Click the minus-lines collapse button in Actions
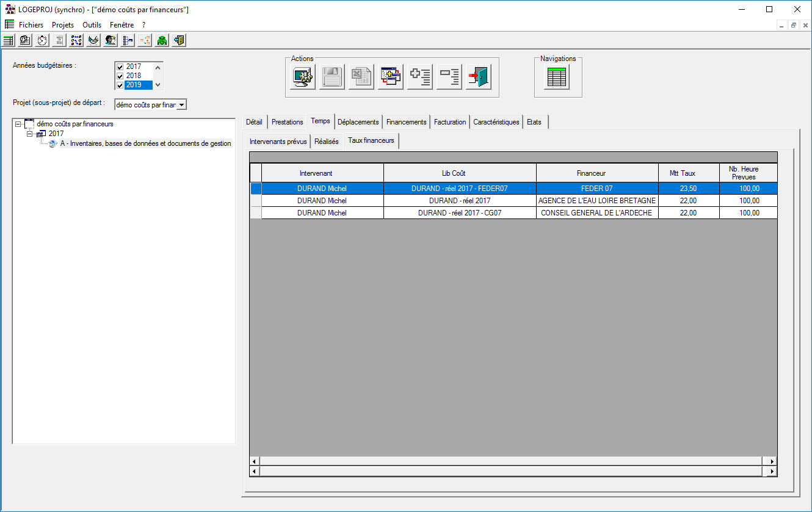812x512 pixels. coord(449,78)
